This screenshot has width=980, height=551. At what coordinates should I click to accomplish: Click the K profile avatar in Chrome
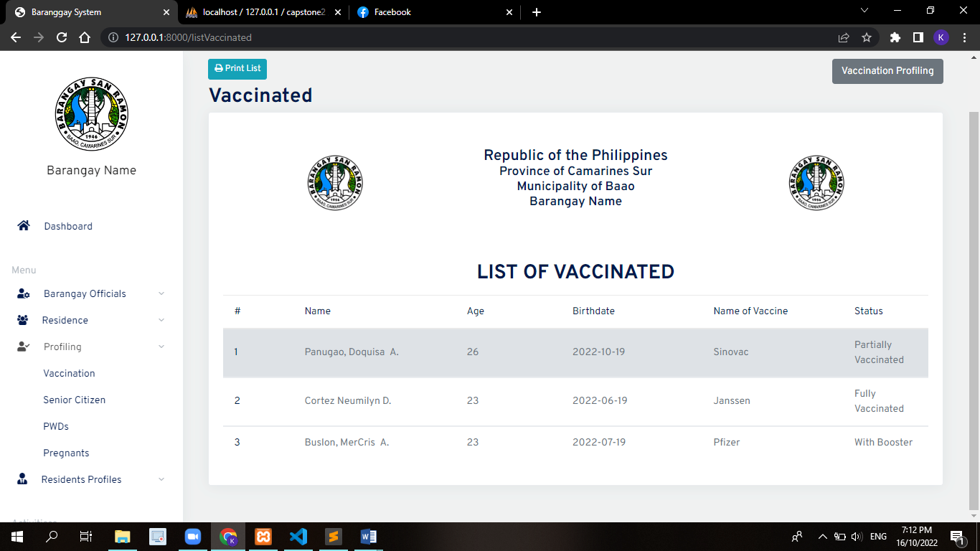tap(941, 37)
